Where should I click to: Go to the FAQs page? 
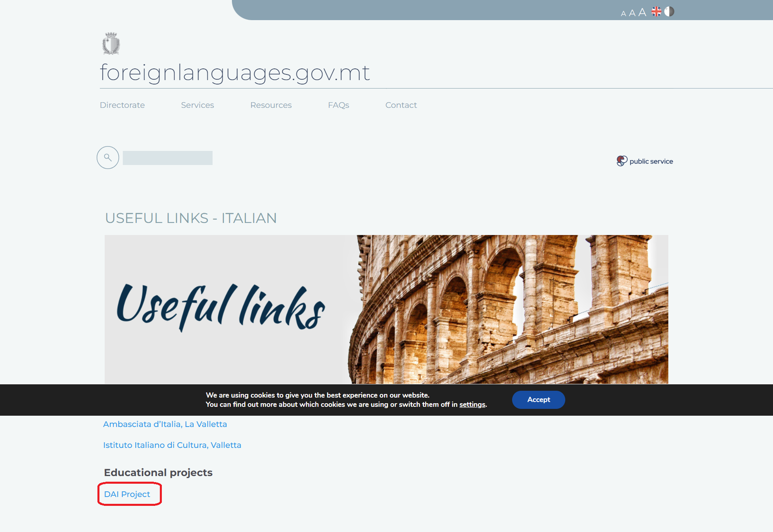338,105
